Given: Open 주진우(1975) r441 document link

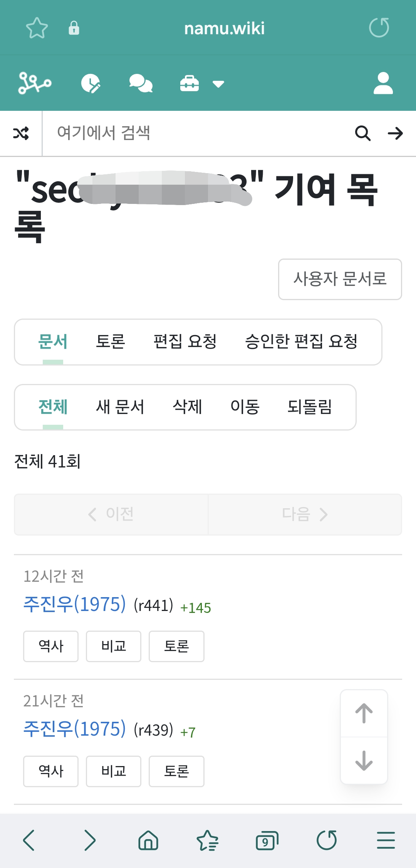Looking at the screenshot, I should [75, 604].
